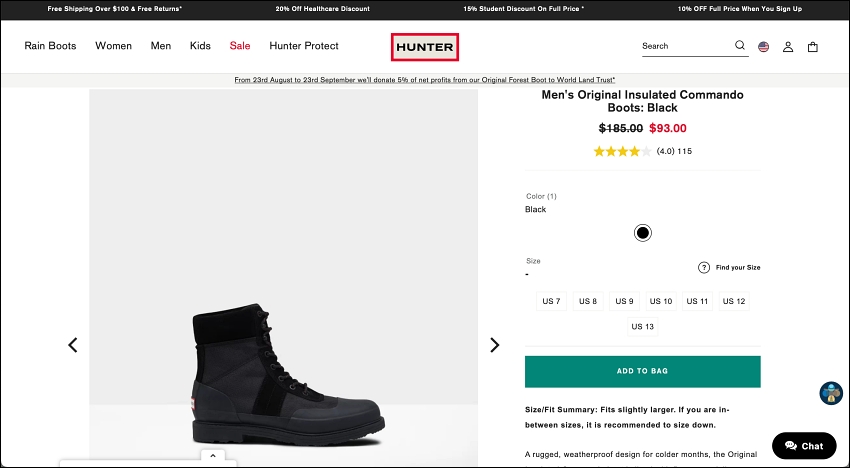Show the next product image arrow

(x=494, y=345)
